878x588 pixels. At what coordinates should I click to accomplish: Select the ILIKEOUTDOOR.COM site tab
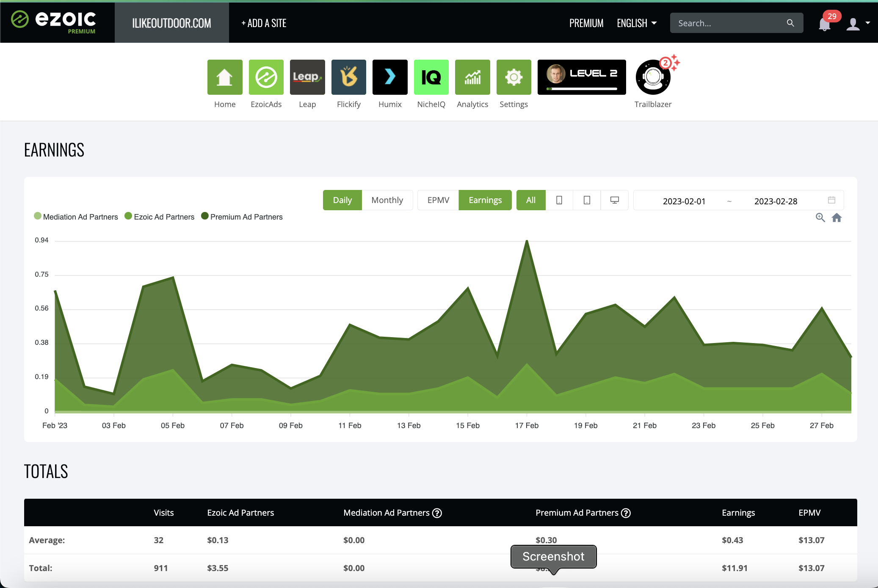(171, 23)
